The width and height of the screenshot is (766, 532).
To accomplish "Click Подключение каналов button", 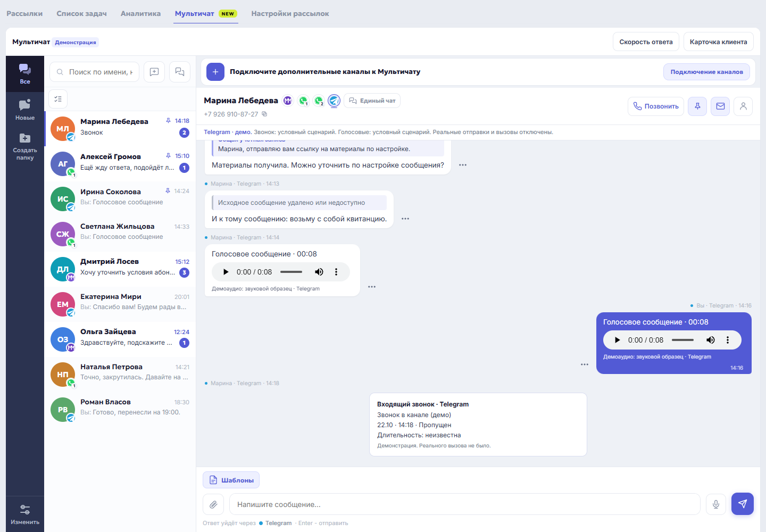I will tap(706, 72).
